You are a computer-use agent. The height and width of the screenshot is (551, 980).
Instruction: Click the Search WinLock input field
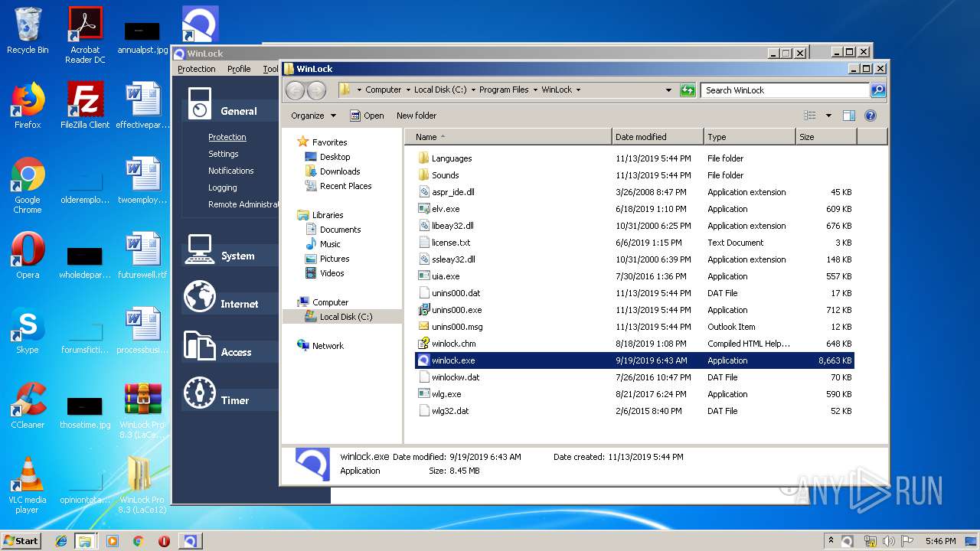click(x=786, y=90)
